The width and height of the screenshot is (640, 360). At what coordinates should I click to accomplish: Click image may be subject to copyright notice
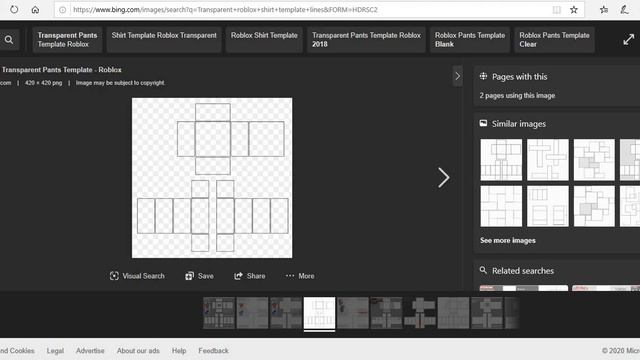point(120,83)
